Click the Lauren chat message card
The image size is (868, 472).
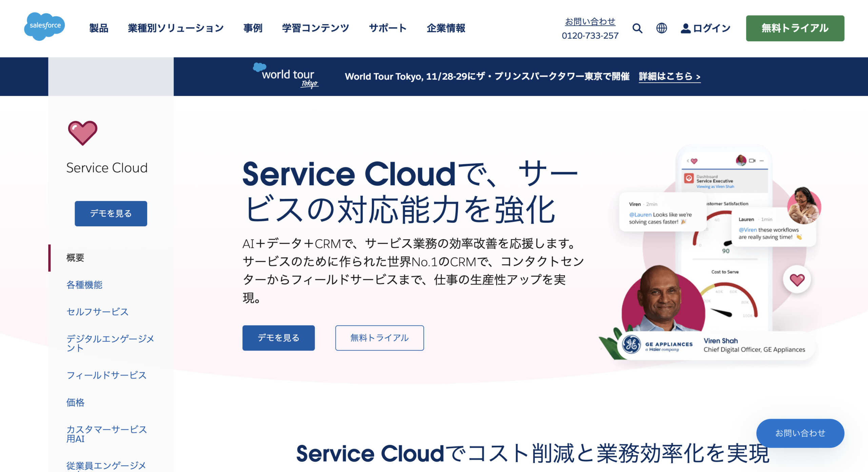click(x=773, y=227)
